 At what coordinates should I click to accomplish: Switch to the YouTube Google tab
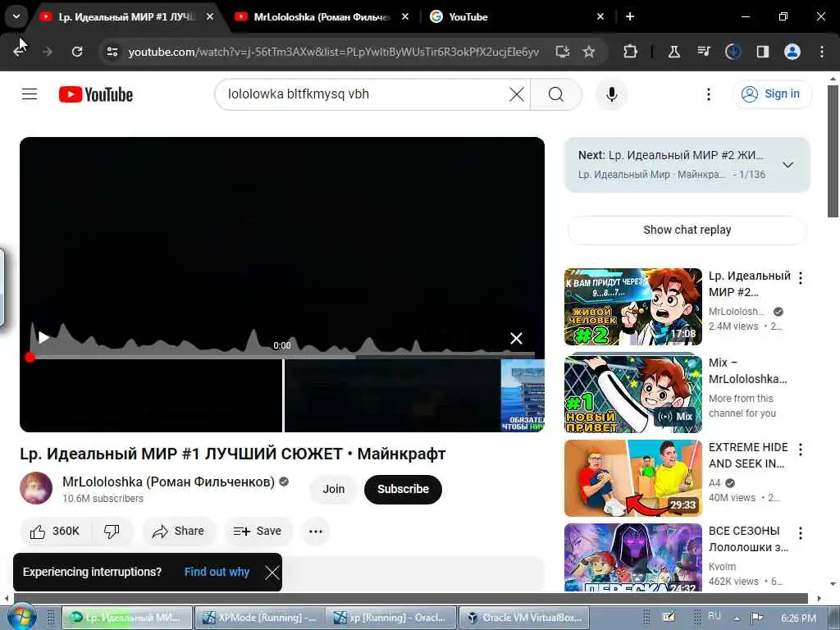pos(509,17)
